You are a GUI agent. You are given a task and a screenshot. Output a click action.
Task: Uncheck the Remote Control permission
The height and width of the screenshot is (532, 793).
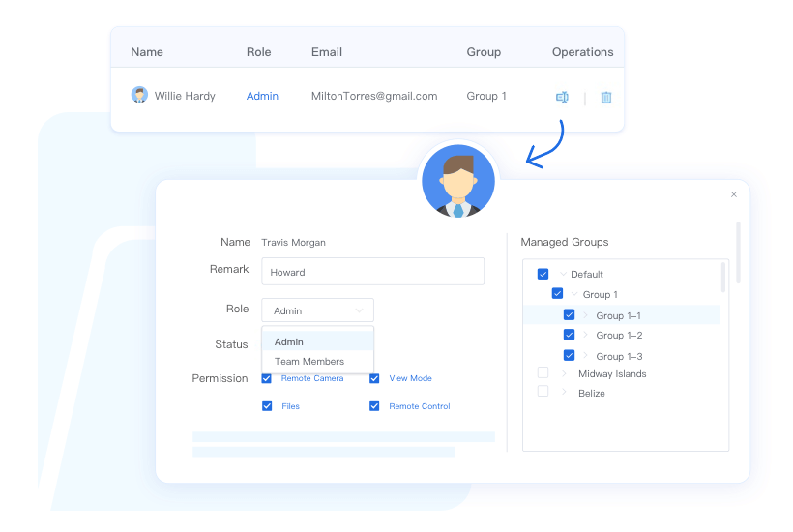pyautogui.click(x=374, y=406)
